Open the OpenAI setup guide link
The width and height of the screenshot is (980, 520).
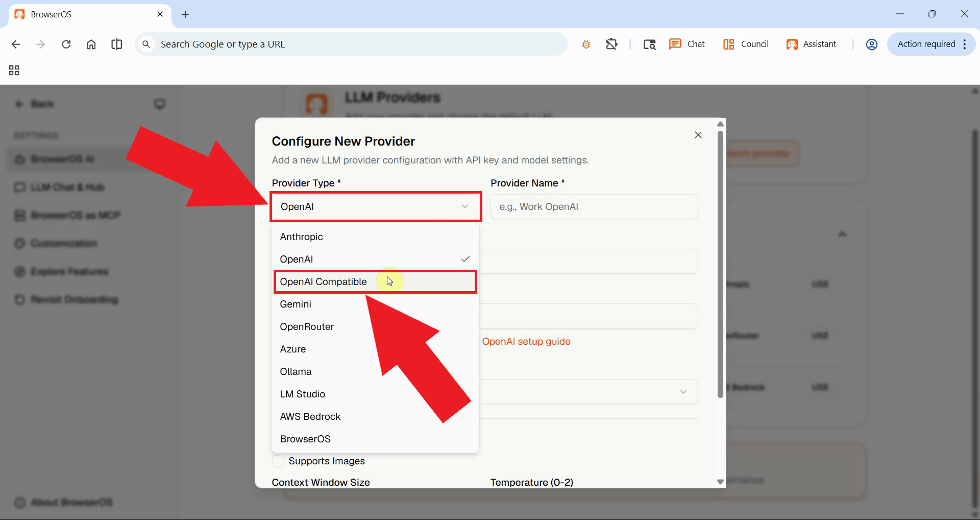click(x=526, y=342)
